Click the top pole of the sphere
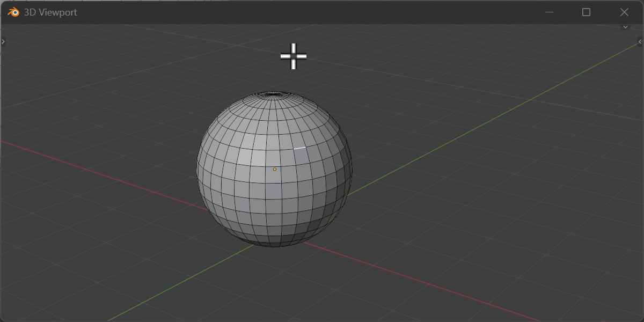 coord(274,94)
